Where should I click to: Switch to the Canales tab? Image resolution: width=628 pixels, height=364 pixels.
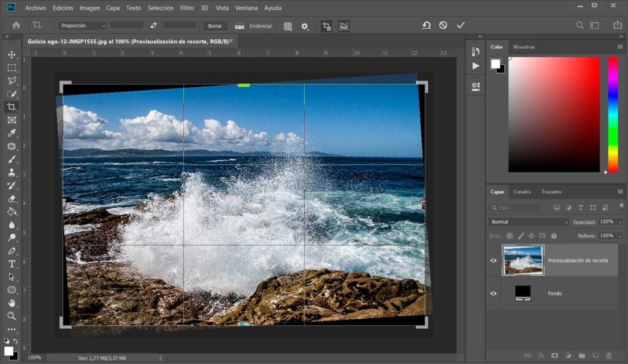click(522, 192)
